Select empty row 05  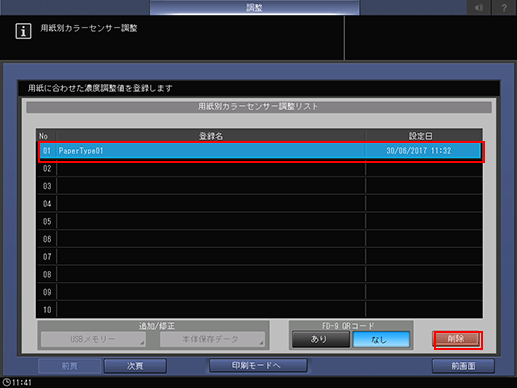click(x=260, y=221)
